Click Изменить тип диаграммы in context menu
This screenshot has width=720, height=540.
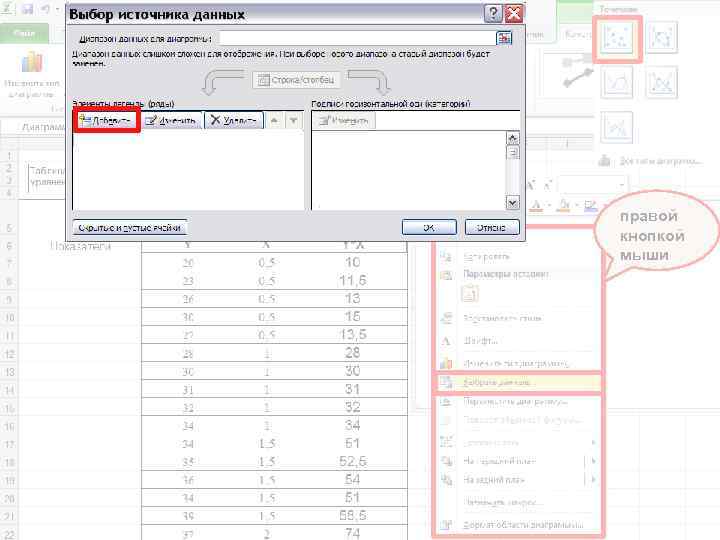pyautogui.click(x=517, y=364)
